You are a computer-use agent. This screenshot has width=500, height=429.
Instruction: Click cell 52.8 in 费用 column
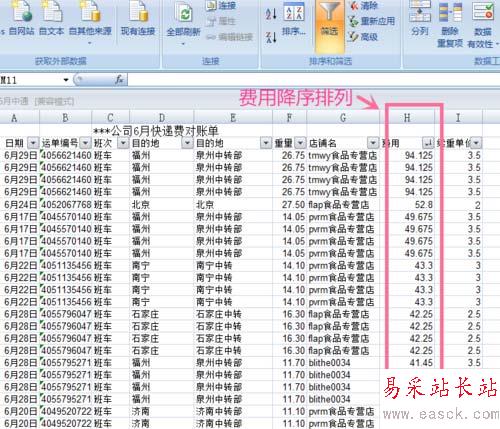(407, 205)
